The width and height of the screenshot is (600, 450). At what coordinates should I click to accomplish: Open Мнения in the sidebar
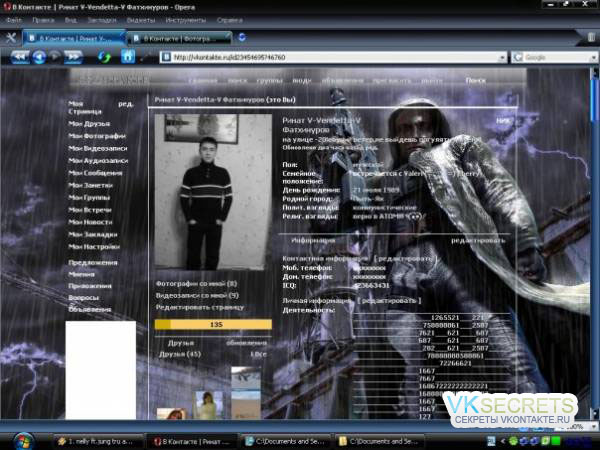click(x=82, y=274)
